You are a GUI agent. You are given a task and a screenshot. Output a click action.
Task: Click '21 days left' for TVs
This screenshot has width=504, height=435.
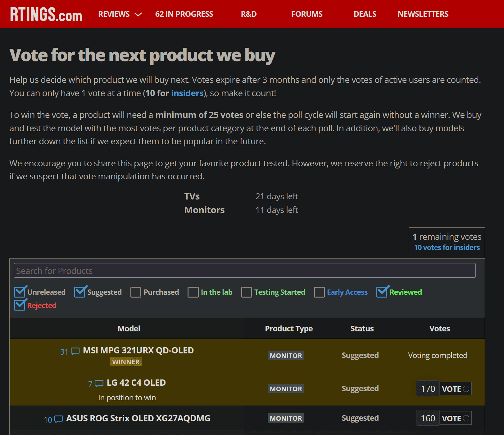coord(277,196)
